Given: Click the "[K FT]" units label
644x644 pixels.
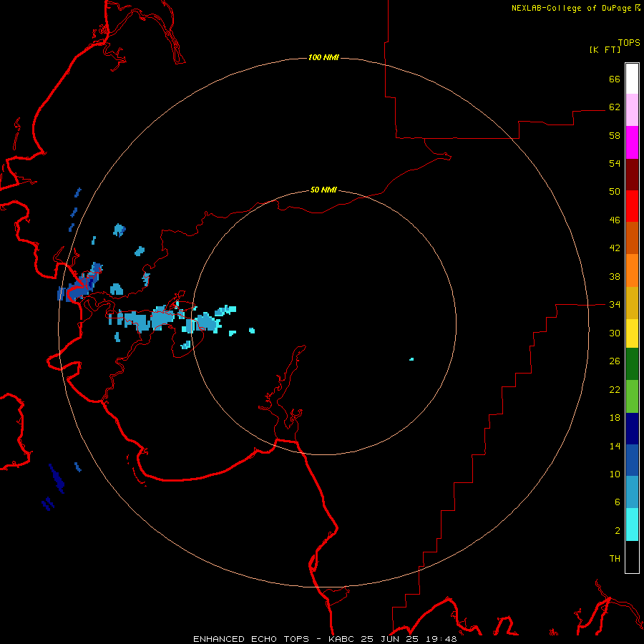Looking at the screenshot, I should [x=605, y=49].
